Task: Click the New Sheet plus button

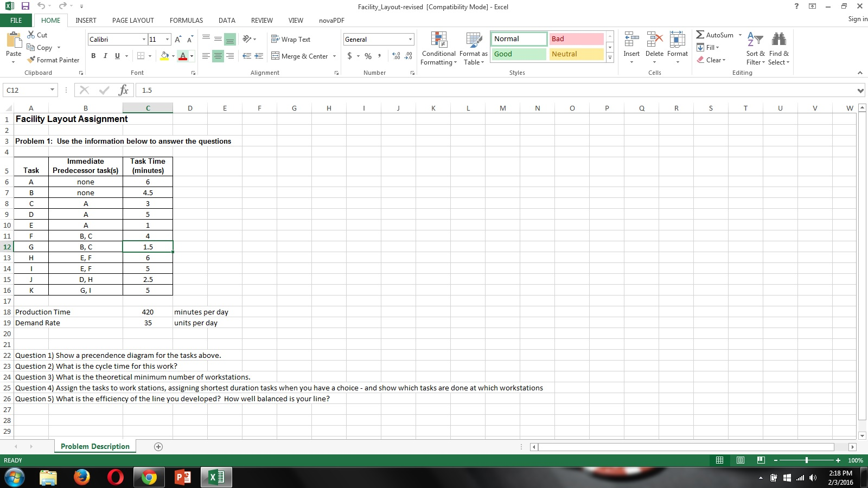Action: [158, 446]
